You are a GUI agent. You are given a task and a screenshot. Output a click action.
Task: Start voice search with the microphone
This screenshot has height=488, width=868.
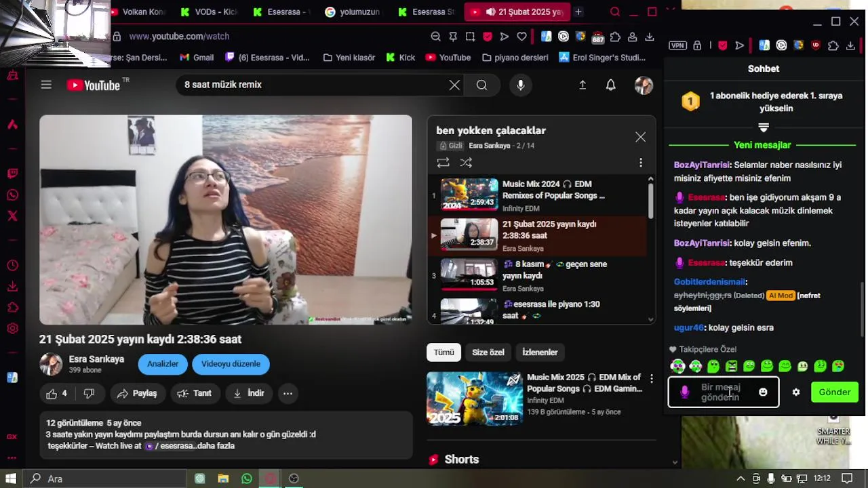click(520, 85)
